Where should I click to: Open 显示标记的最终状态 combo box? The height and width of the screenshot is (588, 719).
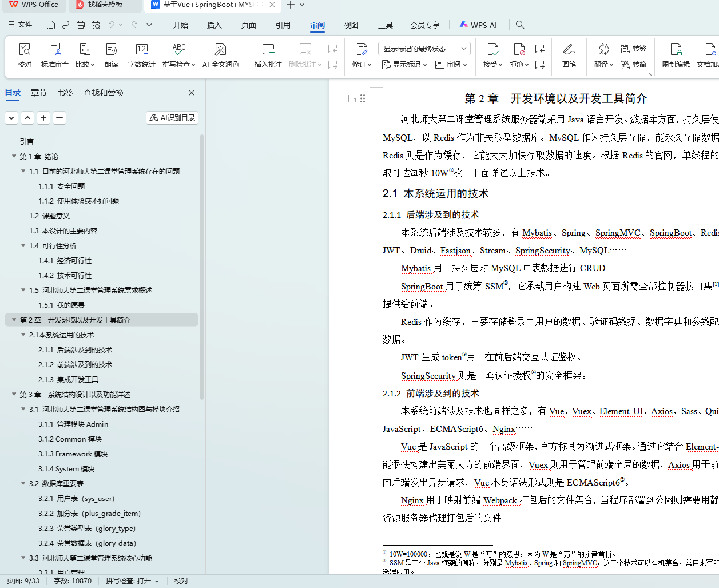(424, 49)
